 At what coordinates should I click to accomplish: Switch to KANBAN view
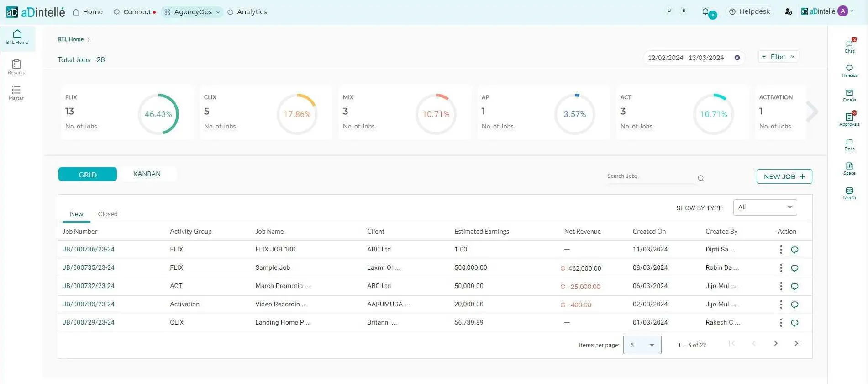point(147,174)
